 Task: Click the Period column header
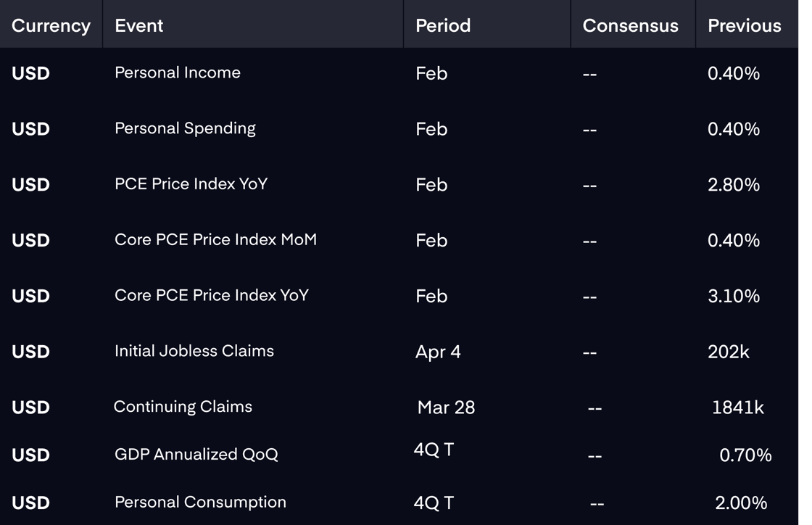443,25
